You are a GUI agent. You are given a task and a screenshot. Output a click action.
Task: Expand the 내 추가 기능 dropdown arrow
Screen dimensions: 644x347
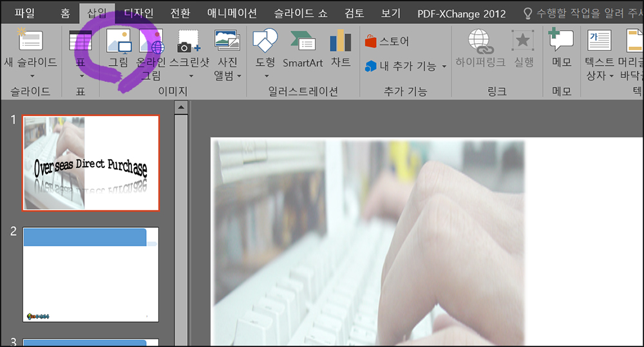(444, 66)
